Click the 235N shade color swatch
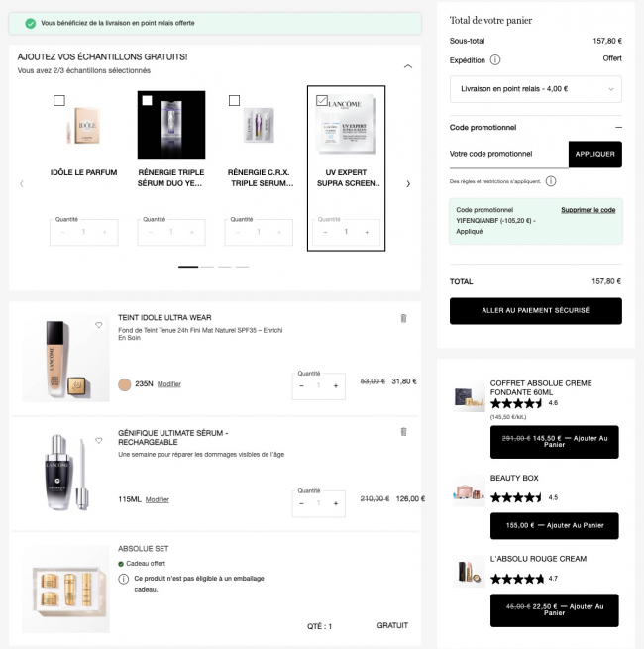Screen dimensions: 644x649 [124, 384]
